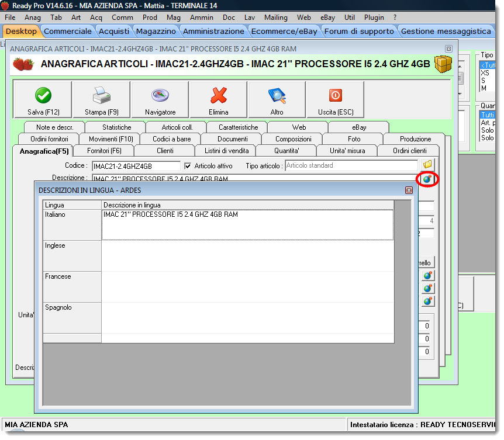Open the Caratteristiche tab
This screenshot has height=440, width=504.
[x=238, y=127]
